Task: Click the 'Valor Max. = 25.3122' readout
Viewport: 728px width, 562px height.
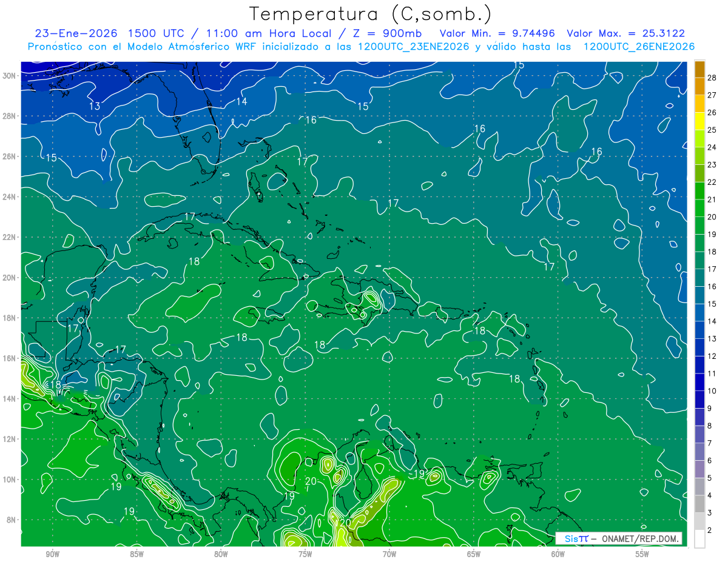Action: [x=625, y=33]
